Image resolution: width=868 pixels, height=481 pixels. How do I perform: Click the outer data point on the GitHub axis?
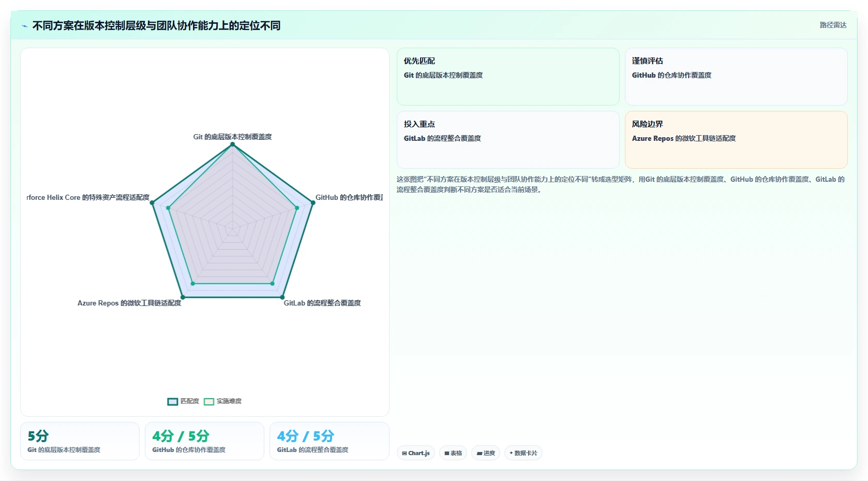coord(312,202)
